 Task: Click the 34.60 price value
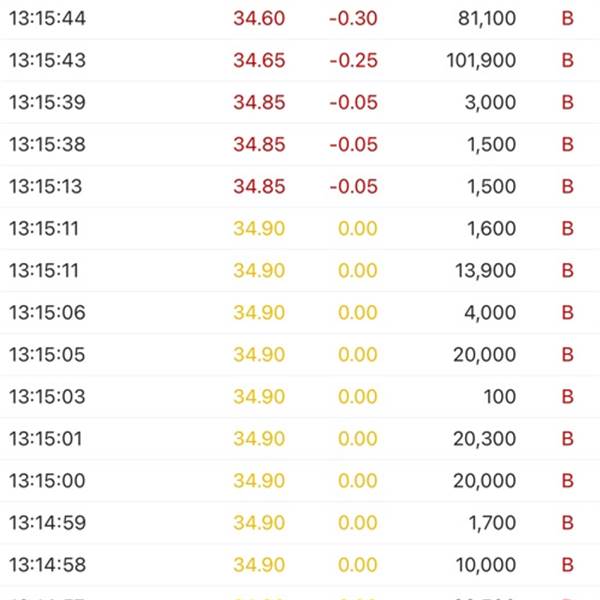point(259,18)
